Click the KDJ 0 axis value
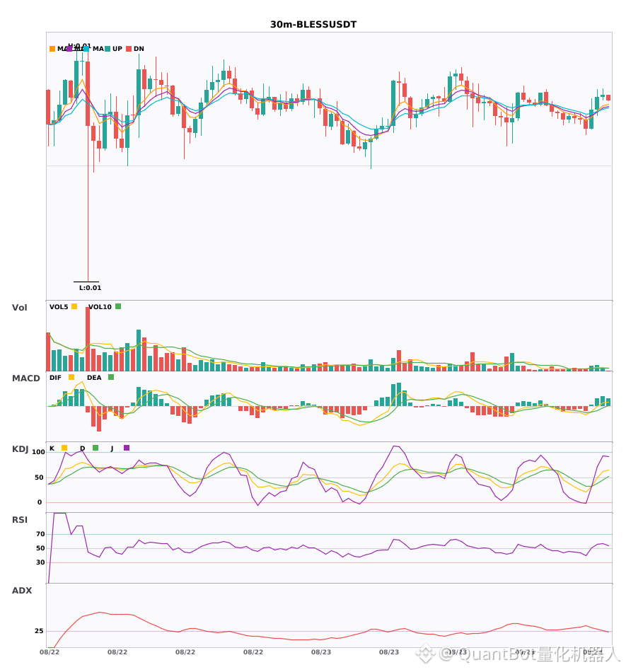Screen dimensions: 626x672 (40, 502)
